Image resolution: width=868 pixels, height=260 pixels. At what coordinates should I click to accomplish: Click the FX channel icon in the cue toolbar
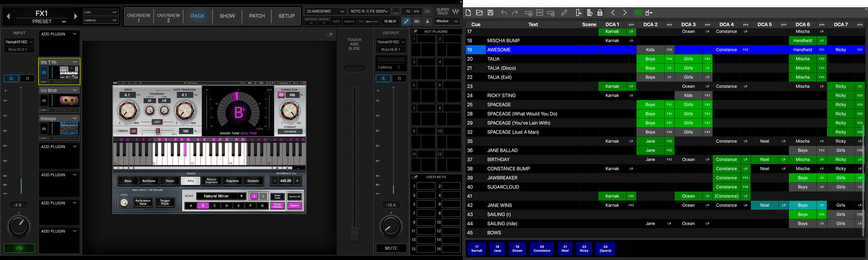pyautogui.click(x=578, y=13)
